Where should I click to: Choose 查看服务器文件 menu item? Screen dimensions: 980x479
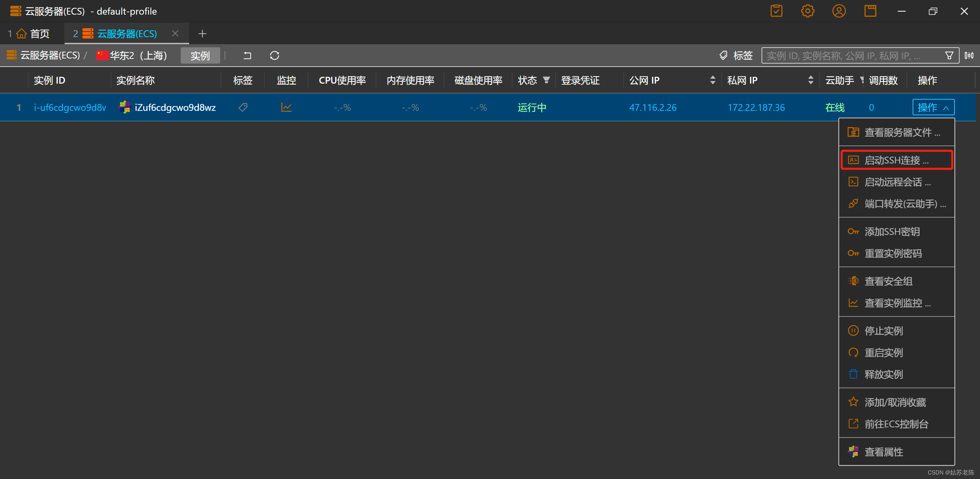pyautogui.click(x=897, y=132)
